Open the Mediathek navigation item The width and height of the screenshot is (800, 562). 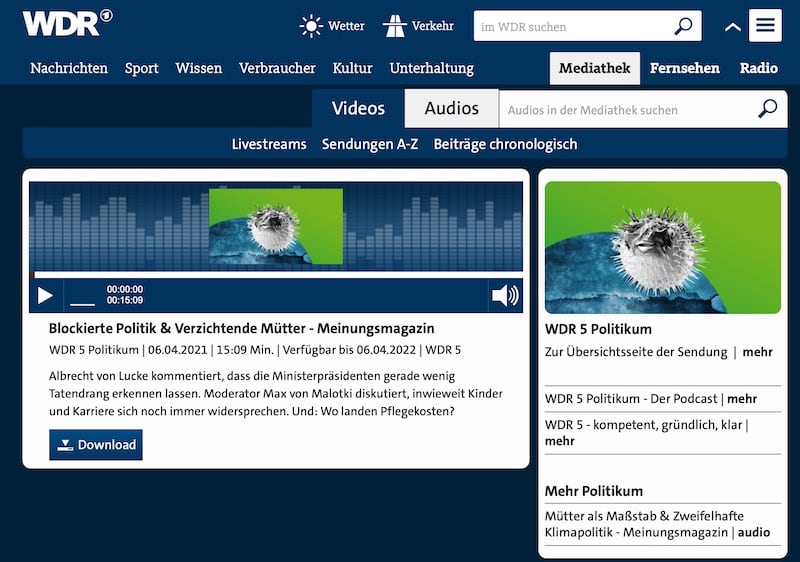tap(594, 68)
